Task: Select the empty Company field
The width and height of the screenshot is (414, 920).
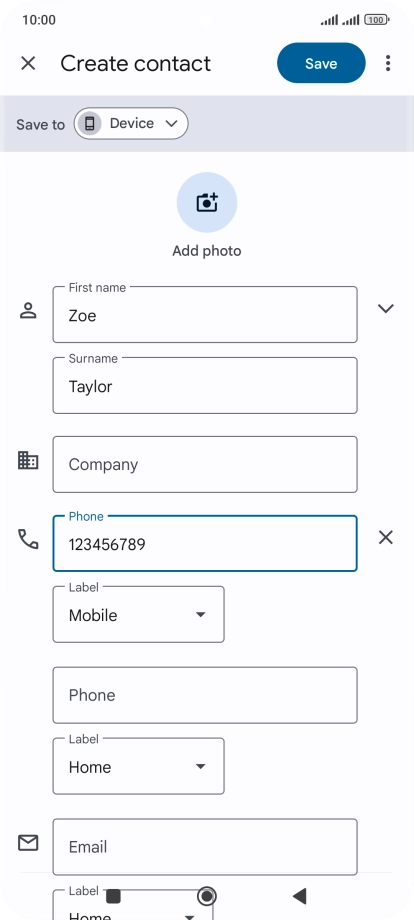Action: (x=205, y=464)
